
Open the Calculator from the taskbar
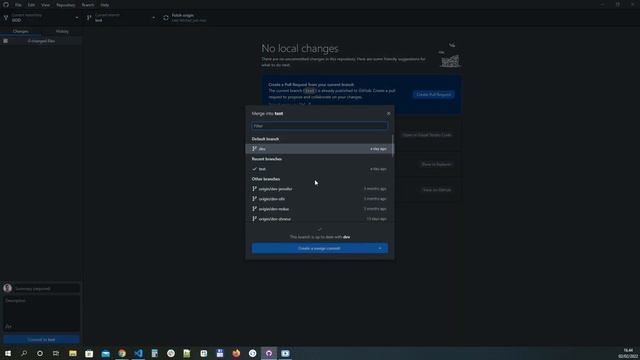tap(155, 353)
